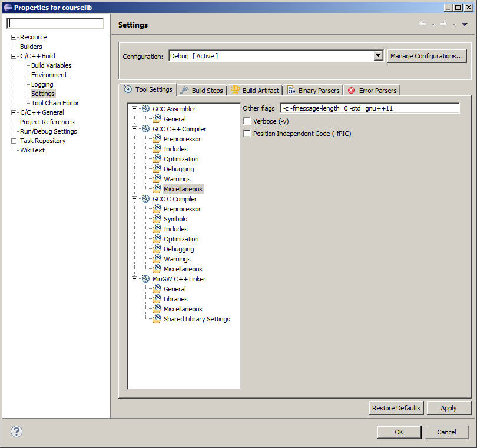Click the MinGW C++ Linker tool icon
Image resolution: width=477 pixels, height=448 pixels.
click(145, 279)
